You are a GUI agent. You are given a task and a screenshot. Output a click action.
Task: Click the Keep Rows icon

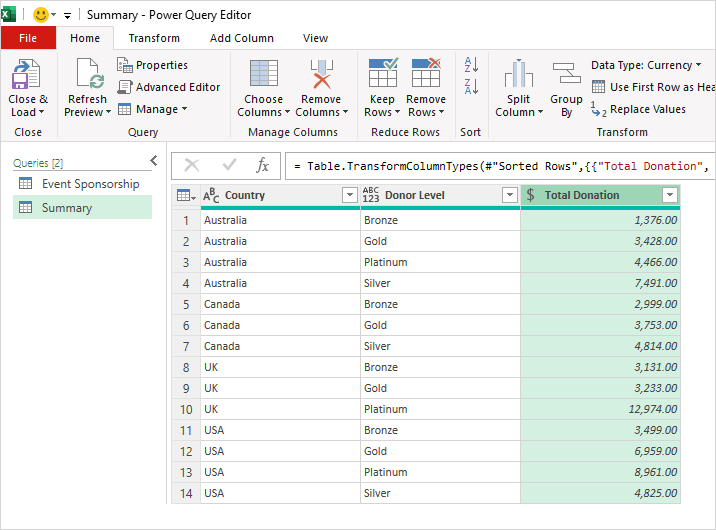click(383, 72)
